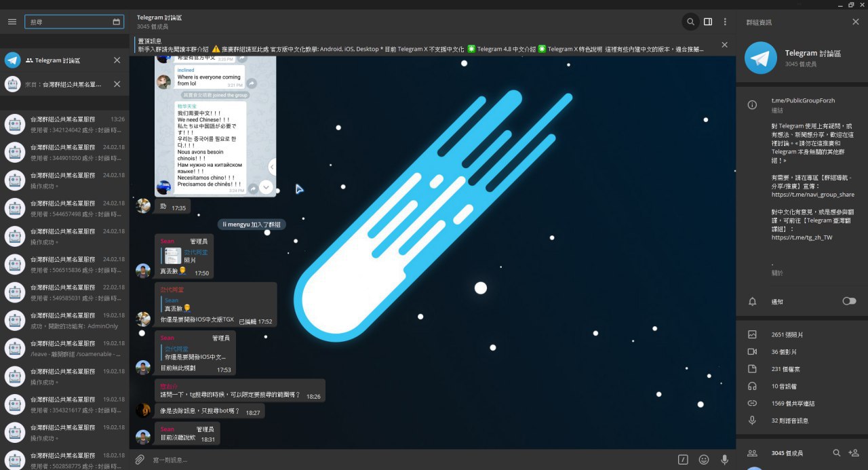This screenshot has width=868, height=470.
Task: Search messages in this chat via magnifier icon
Action: (690, 22)
